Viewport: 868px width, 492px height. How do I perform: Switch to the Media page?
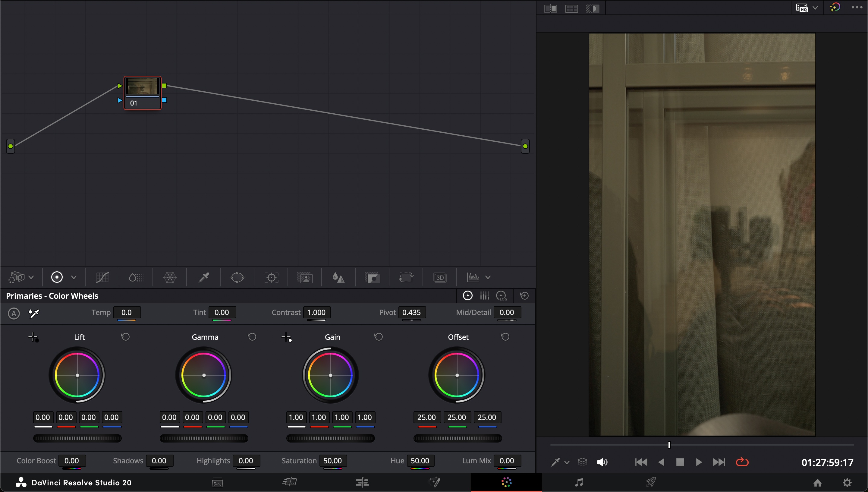pyautogui.click(x=218, y=483)
